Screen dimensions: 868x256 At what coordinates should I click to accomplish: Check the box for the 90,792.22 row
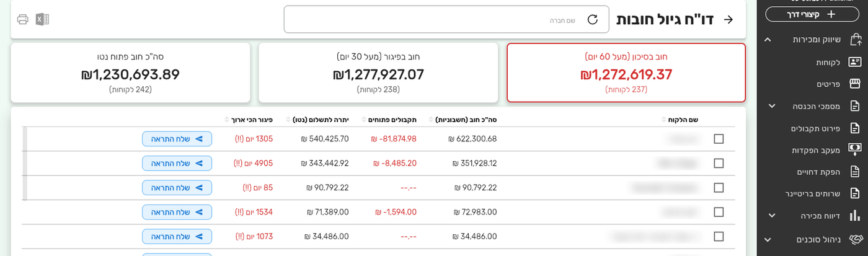coord(719,188)
